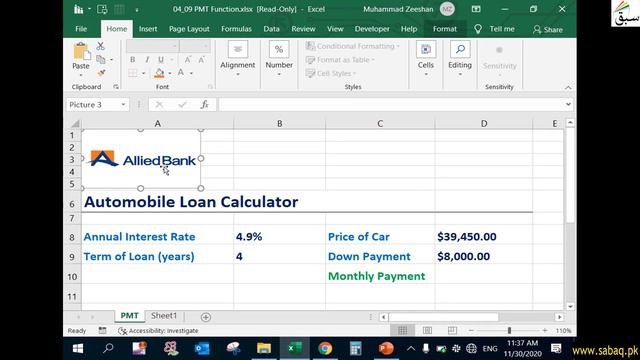Open the Fill Color dropdown arrow
The width and height of the screenshot is (640, 360).
pos(170,73)
